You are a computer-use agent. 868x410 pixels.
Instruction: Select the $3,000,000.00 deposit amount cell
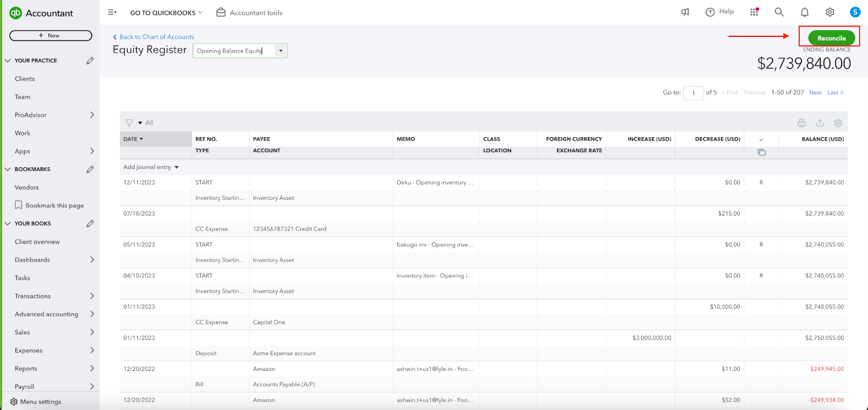pos(652,338)
